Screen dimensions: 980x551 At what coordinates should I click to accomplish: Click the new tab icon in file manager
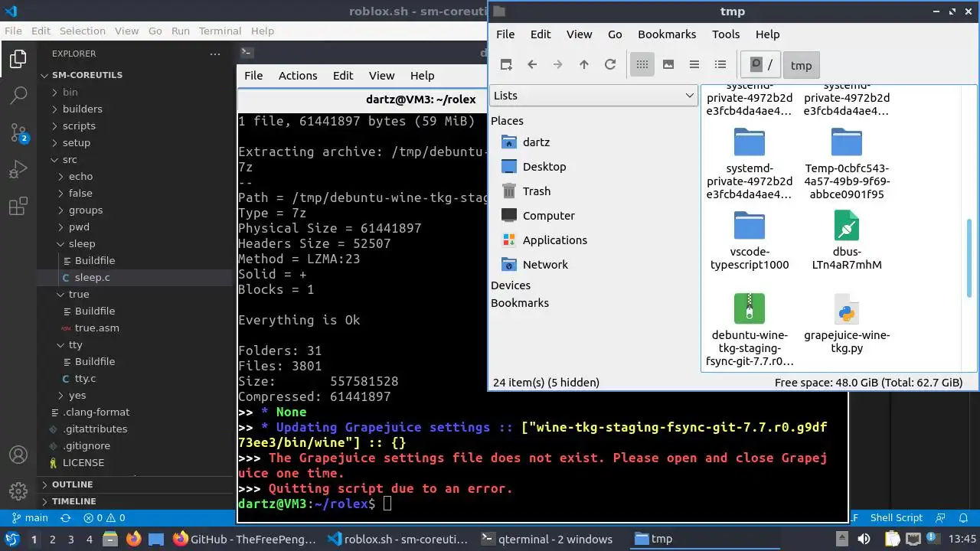coord(506,64)
